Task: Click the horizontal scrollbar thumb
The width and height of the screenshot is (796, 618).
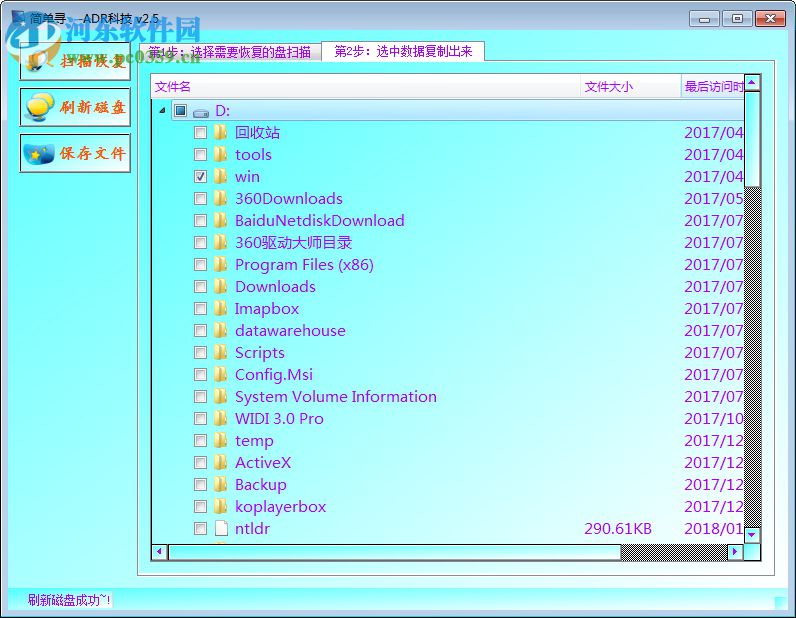Action: pyautogui.click(x=394, y=551)
